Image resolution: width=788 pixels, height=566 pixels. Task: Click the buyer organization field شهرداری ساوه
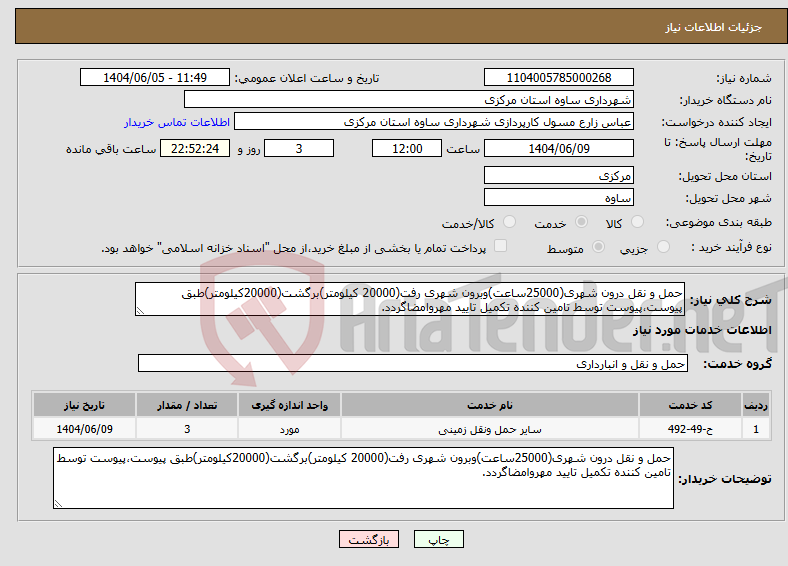pyautogui.click(x=409, y=100)
